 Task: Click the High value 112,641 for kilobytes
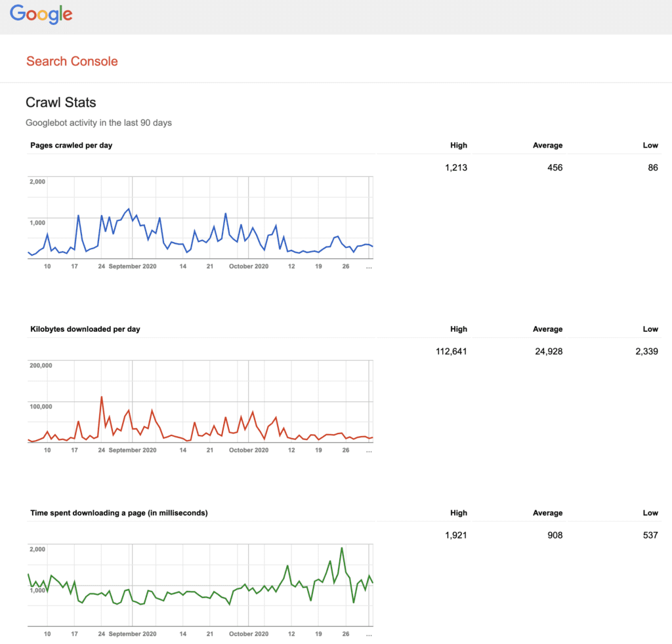pos(451,352)
